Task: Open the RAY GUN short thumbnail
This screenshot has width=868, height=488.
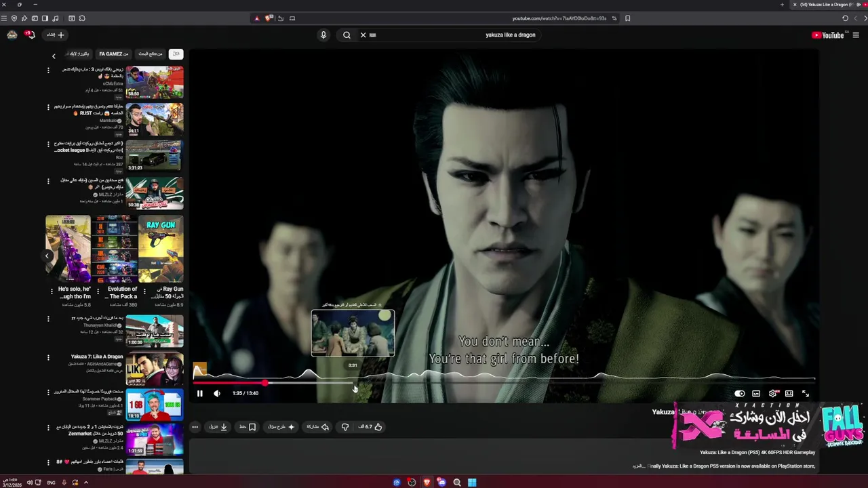Action: [161, 249]
